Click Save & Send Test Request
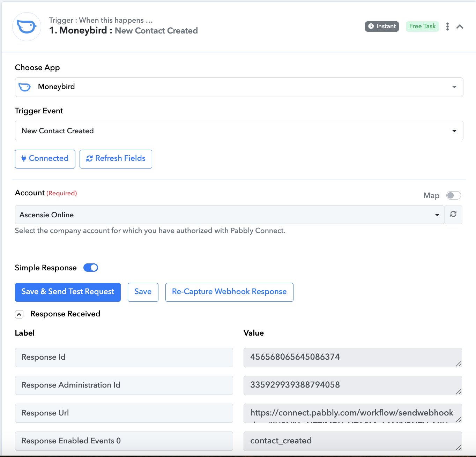Image resolution: width=476 pixels, height=457 pixels. (x=68, y=292)
